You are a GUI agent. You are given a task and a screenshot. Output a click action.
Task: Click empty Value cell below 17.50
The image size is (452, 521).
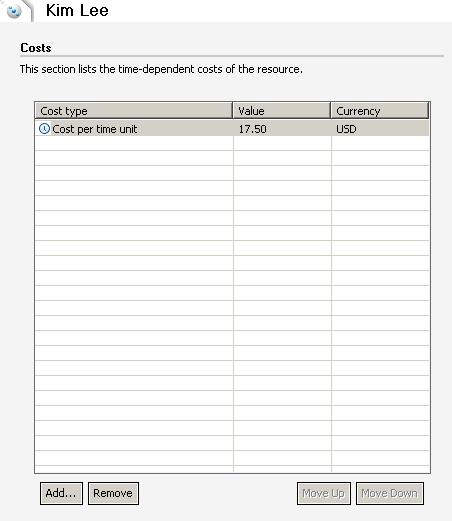coord(282,143)
